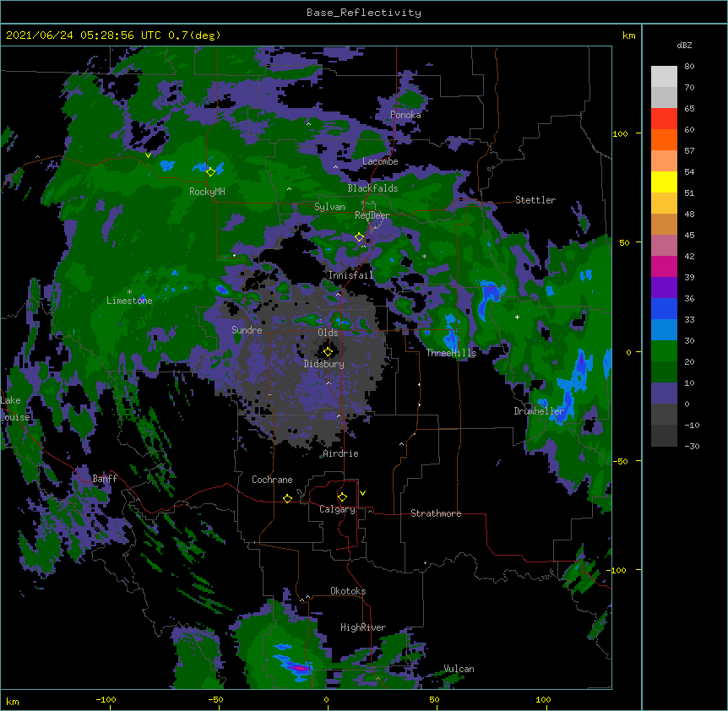Click the Olds city label
The image size is (728, 711).
[328, 333]
